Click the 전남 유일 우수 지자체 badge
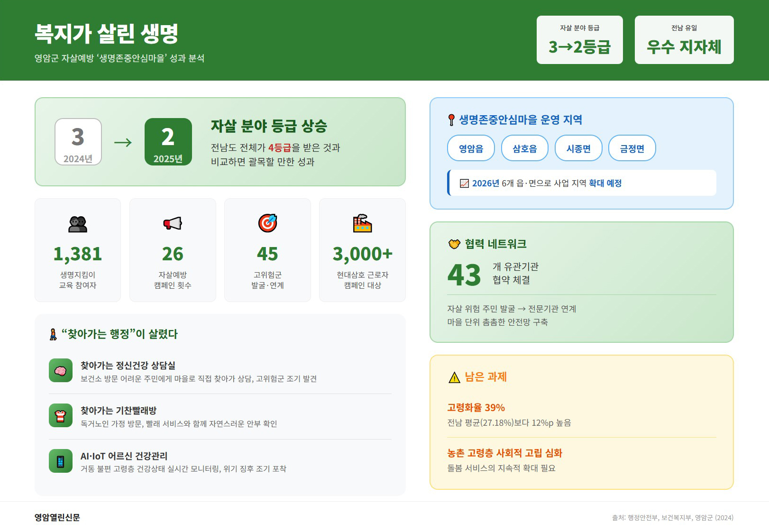The width and height of the screenshot is (769, 532). 684,40
